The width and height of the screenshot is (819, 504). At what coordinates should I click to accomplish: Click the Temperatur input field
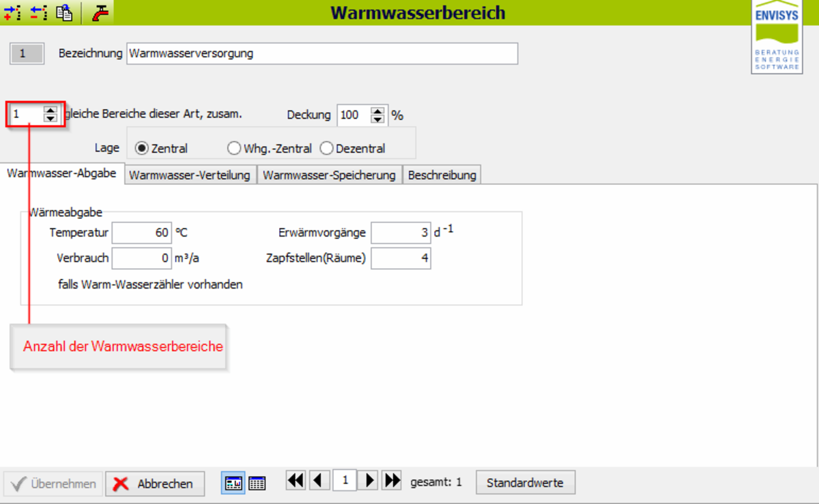141,233
